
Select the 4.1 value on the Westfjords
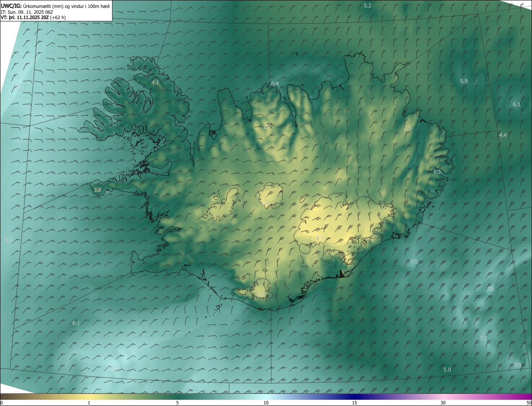point(155,83)
